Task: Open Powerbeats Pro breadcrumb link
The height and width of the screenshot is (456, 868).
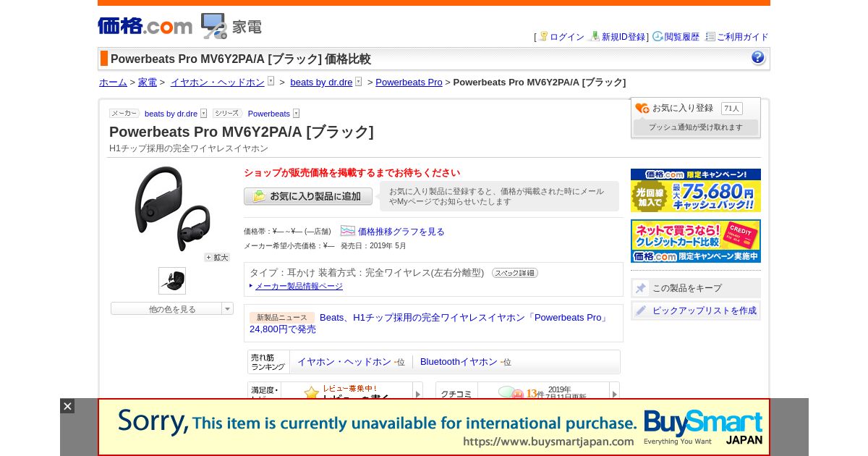Action: click(x=409, y=83)
